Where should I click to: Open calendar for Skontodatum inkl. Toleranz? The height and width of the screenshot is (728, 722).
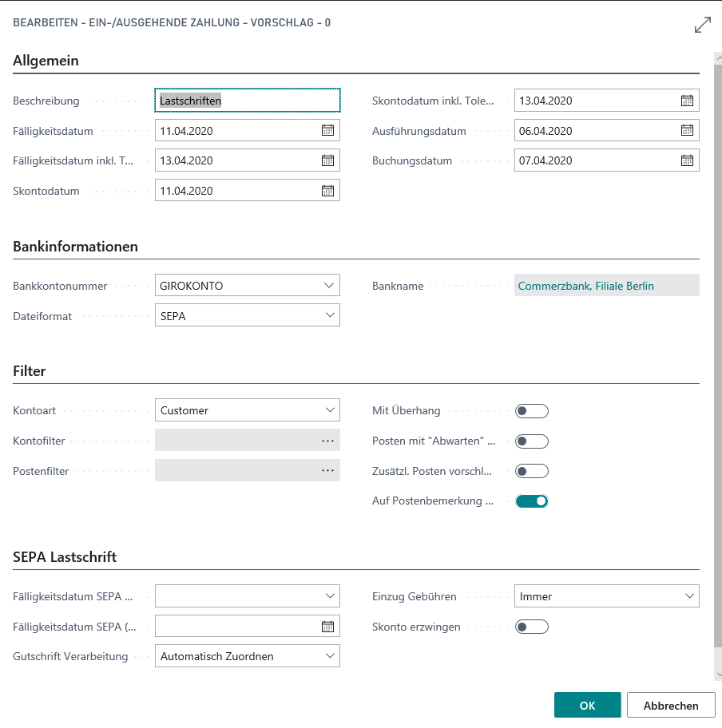pos(687,101)
